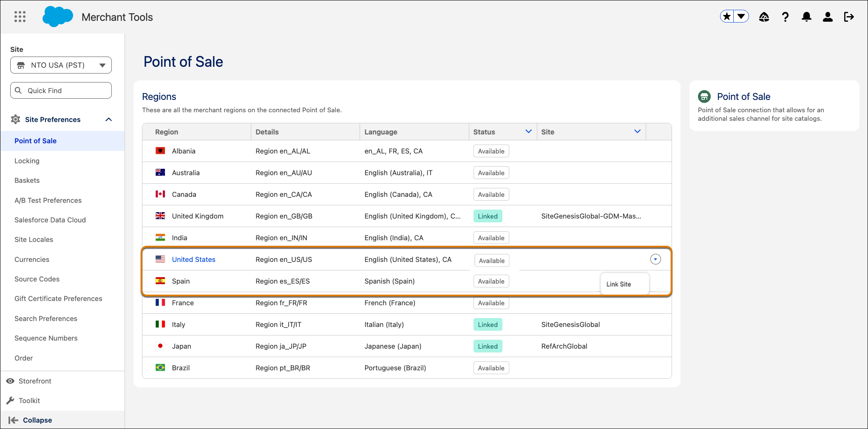Click the favorites star icon
This screenshot has width=868, height=429.
click(x=727, y=17)
